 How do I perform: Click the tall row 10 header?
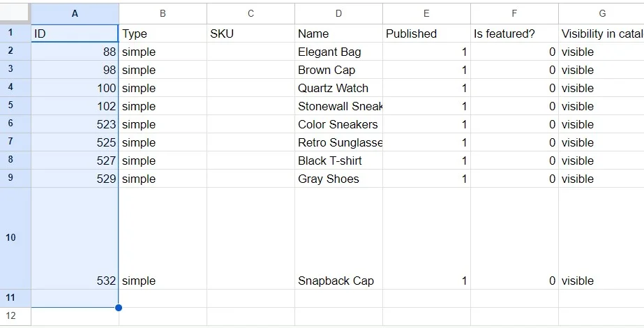pos(10,238)
